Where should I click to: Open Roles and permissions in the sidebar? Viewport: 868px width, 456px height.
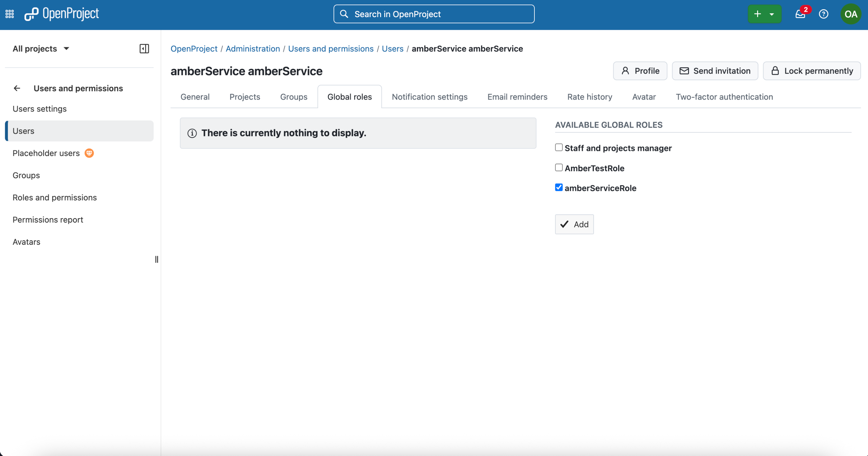(x=79, y=198)
